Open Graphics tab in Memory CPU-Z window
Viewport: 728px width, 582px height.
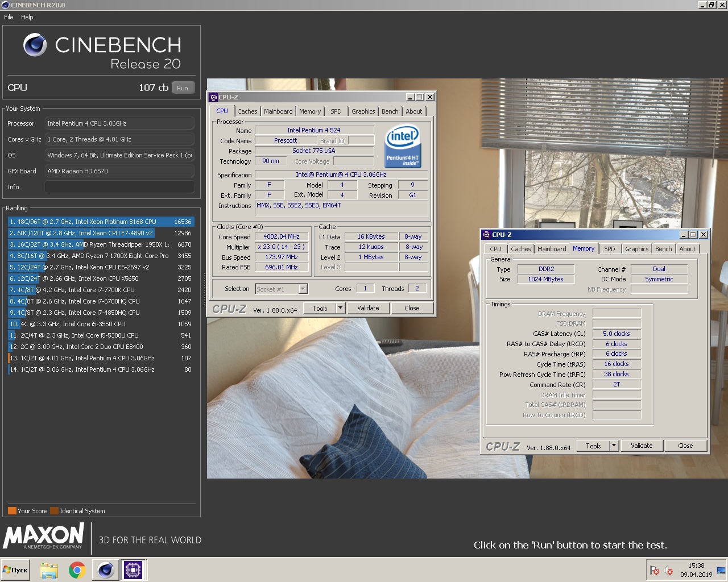pyautogui.click(x=637, y=249)
